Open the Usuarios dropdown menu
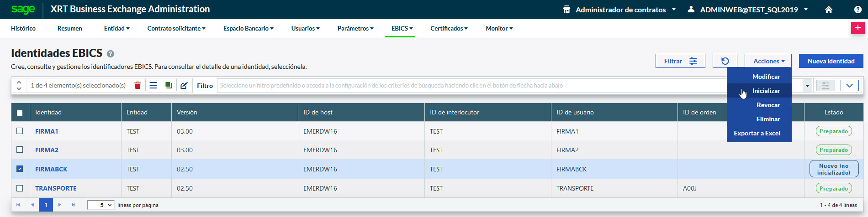Image resolution: width=868 pixels, height=217 pixels. tap(305, 28)
